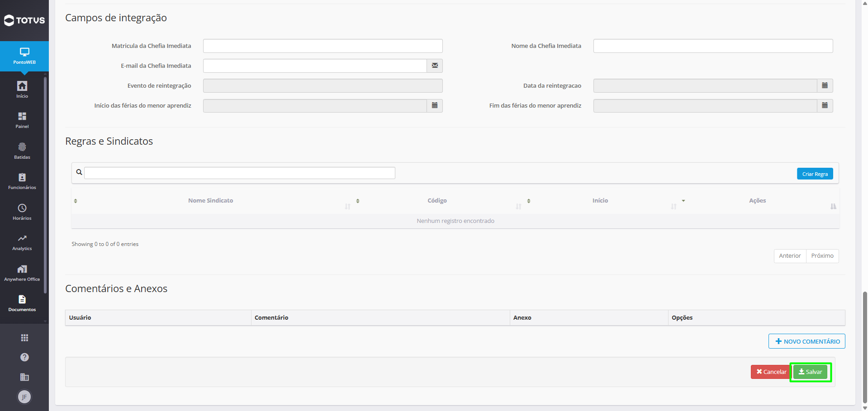Sort table by Código column
Screen dimensions: 868x411
click(437, 201)
